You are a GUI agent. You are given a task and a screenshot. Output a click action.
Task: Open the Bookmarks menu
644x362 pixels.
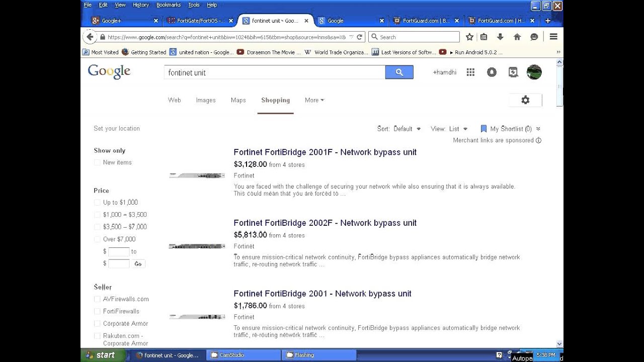point(169,5)
